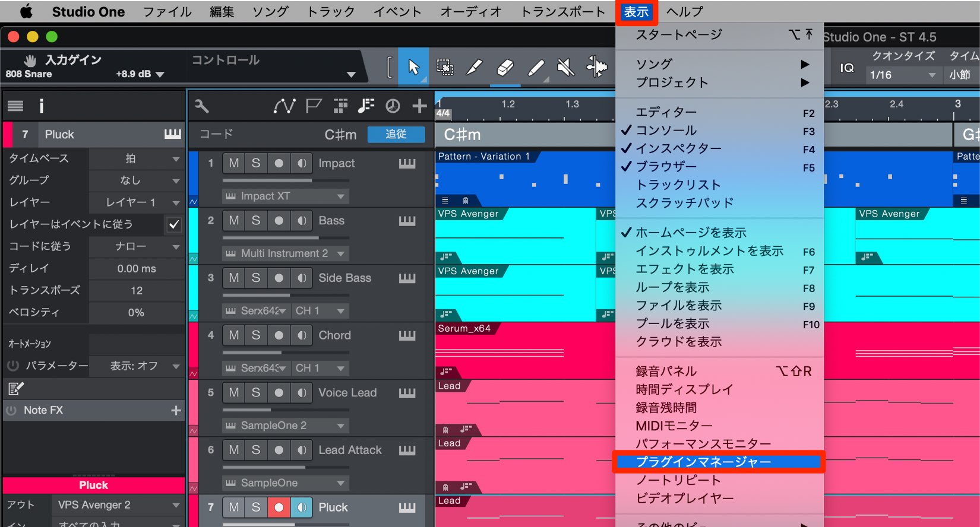Open the chord track note icon
Viewport: 980px width, 527px height.
(366, 106)
